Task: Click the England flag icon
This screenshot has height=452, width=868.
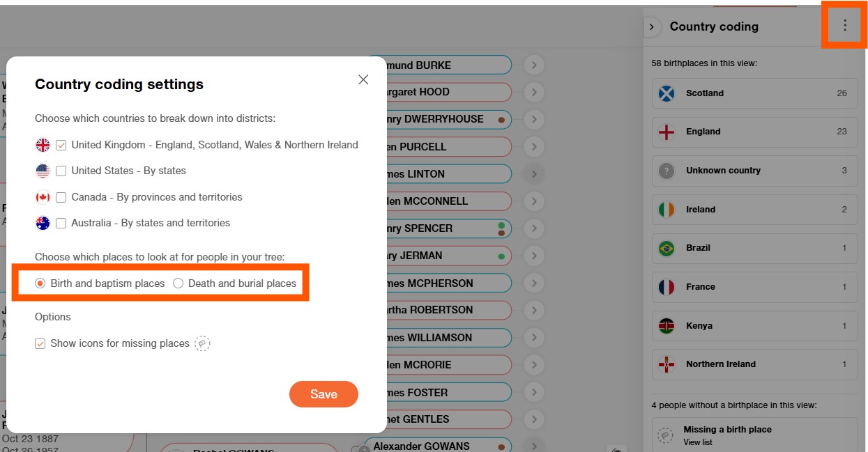Action: pos(667,132)
